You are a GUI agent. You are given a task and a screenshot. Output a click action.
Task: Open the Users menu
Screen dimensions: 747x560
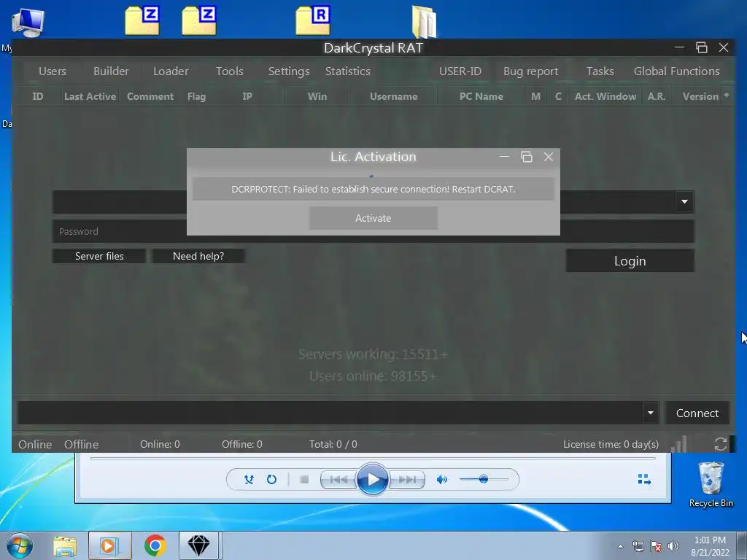(53, 71)
